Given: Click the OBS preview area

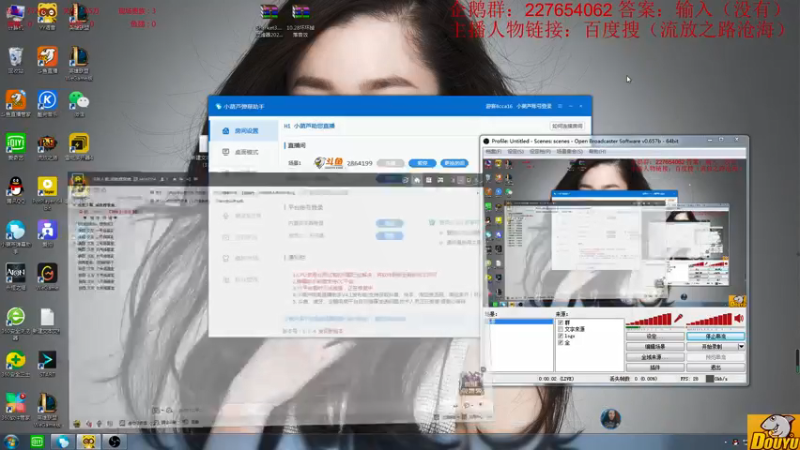Looking at the screenshot, I should coord(615,232).
